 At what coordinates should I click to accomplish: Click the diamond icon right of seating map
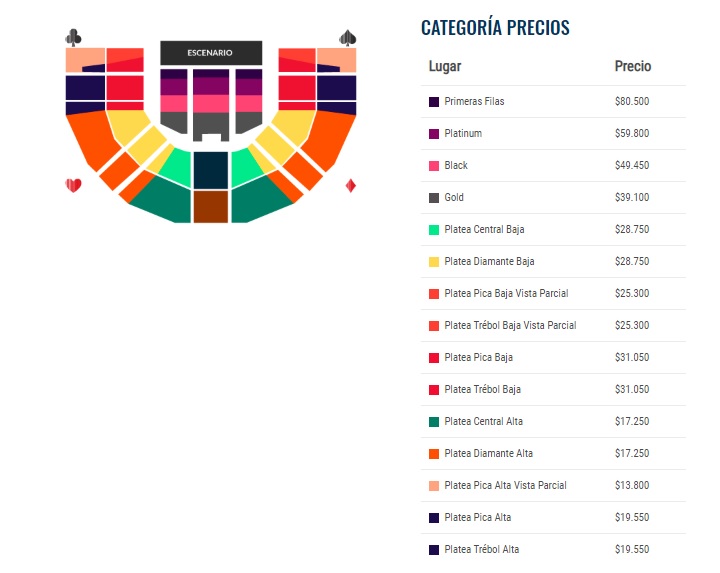pos(350,185)
